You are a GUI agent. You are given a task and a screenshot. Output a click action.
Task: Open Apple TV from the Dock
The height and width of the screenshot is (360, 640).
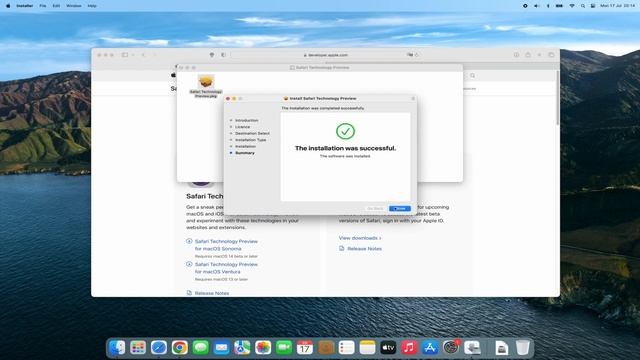388,347
